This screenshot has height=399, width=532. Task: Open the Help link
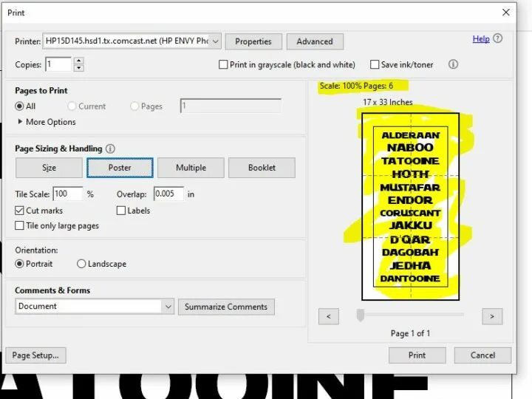point(481,38)
